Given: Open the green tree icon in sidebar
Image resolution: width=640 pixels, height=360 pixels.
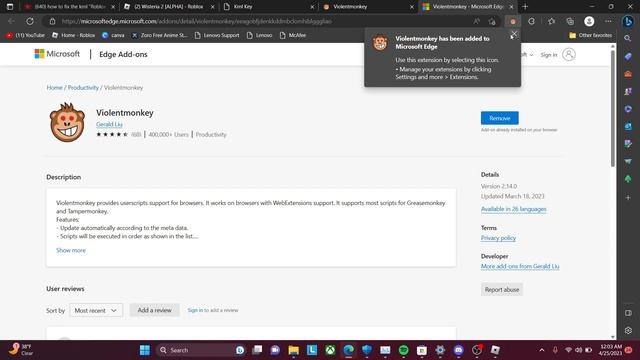Looking at the screenshot, I should pyautogui.click(x=628, y=179).
